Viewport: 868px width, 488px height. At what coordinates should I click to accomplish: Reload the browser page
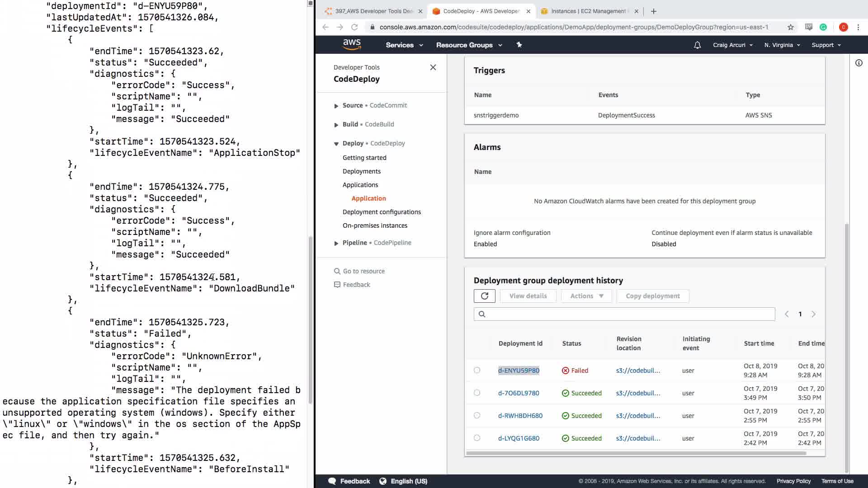coord(354,27)
